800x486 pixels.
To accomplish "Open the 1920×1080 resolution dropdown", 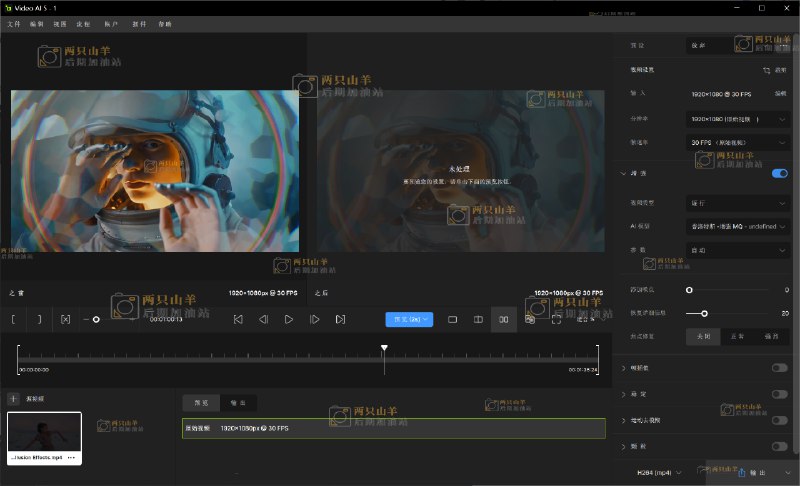I will tap(738, 119).
